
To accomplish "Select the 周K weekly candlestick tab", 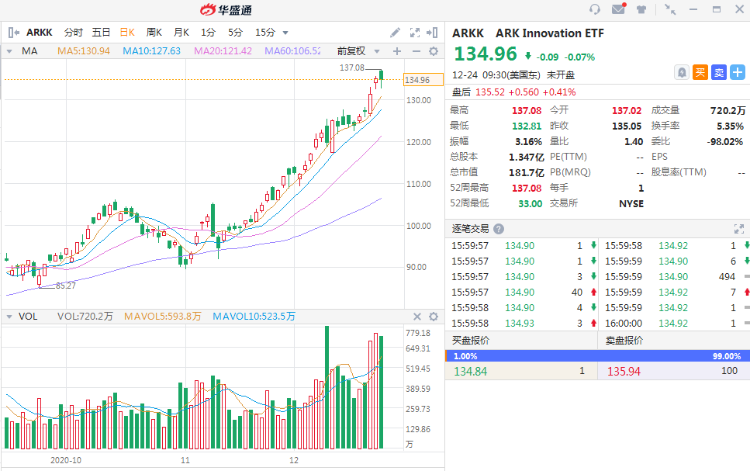I will click(154, 33).
